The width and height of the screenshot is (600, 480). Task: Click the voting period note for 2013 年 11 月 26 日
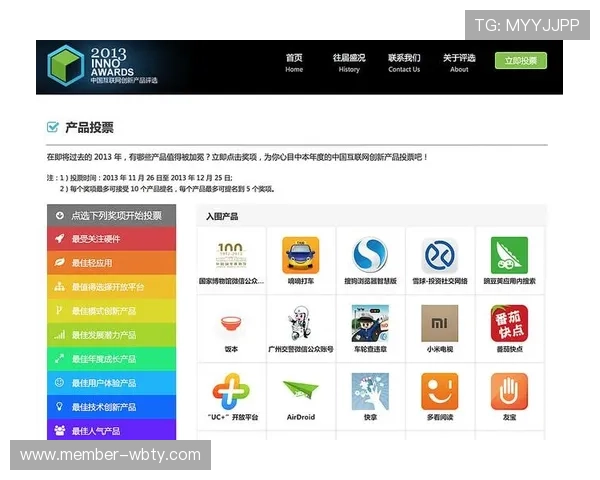[x=139, y=178]
